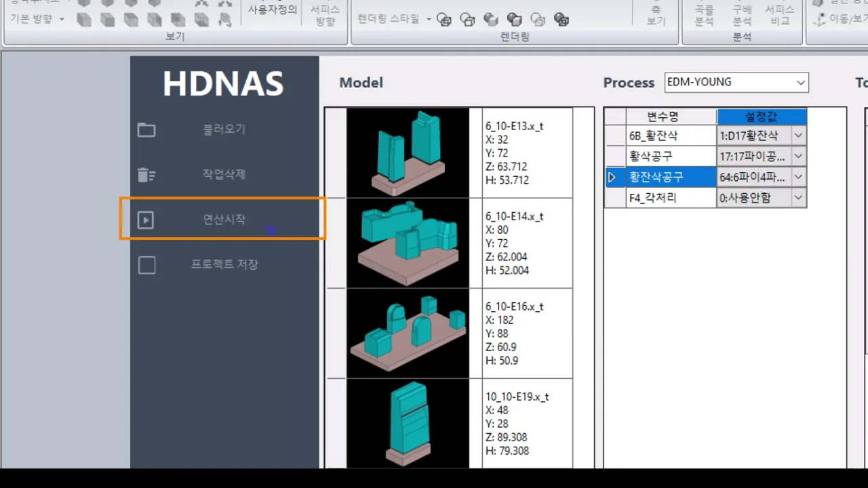Click the 황삭공구 variable cell
This screenshot has width=868, height=488.
(671, 157)
